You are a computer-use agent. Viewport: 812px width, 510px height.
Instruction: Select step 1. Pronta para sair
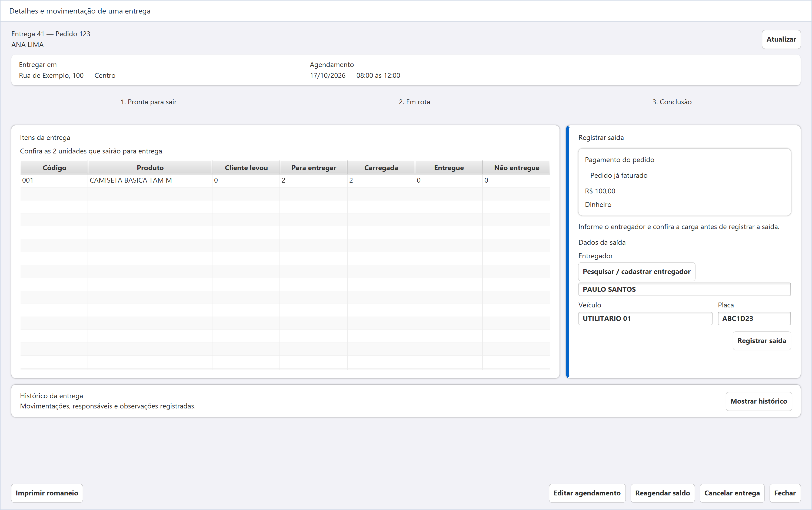[x=149, y=102]
